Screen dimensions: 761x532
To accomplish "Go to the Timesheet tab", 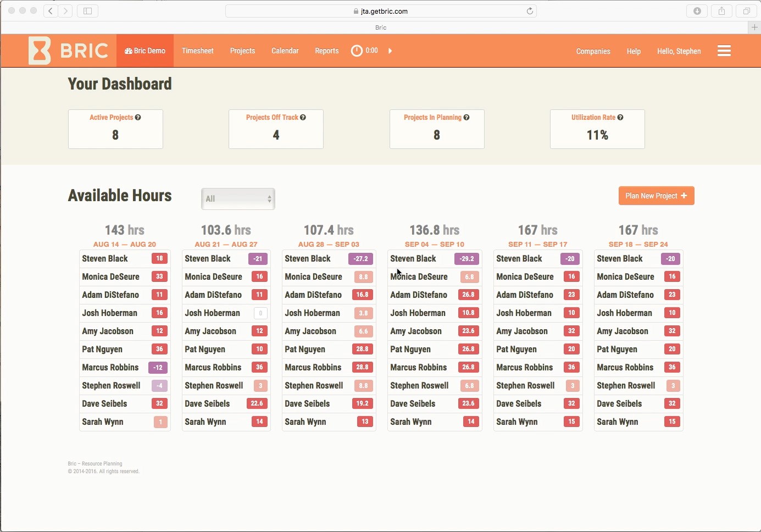I will (x=197, y=51).
